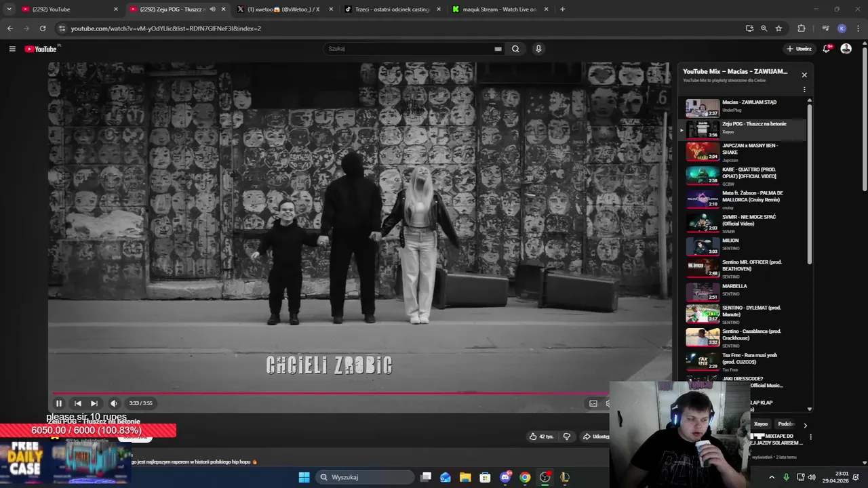
Task: Click the playlist panel scrollbar
Action: click(809, 183)
